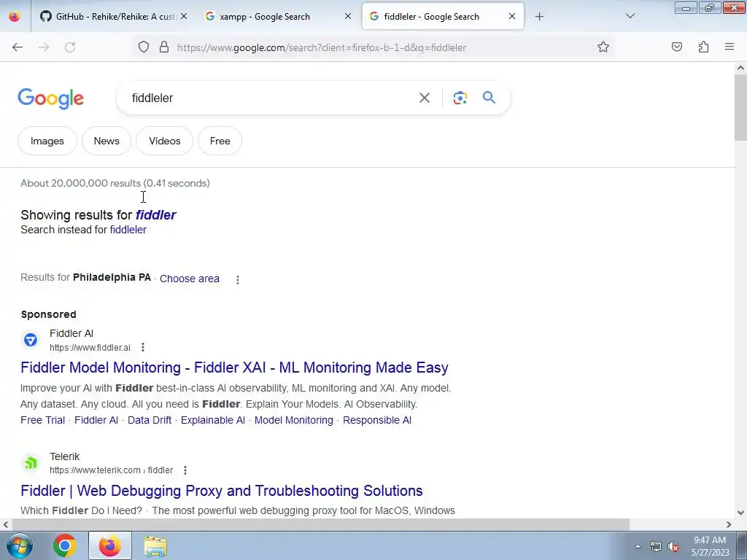
Task: Submit search with magnifier icon
Action: tap(489, 98)
